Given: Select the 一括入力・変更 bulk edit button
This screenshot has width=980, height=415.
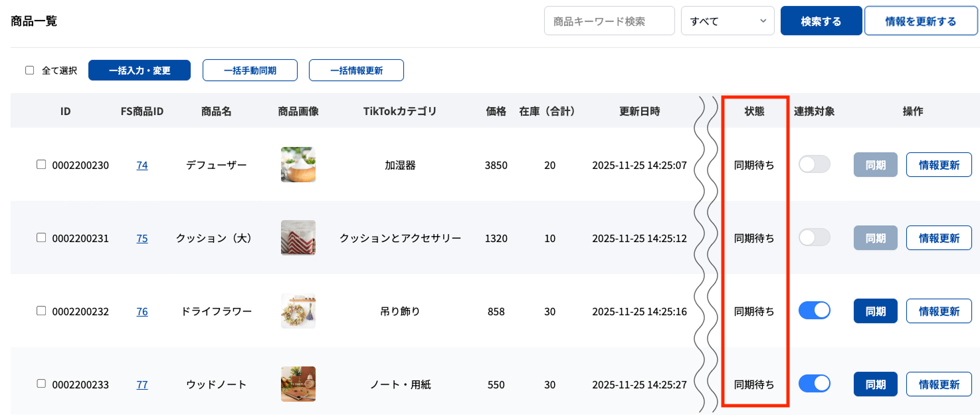Looking at the screenshot, I should tap(140, 70).
